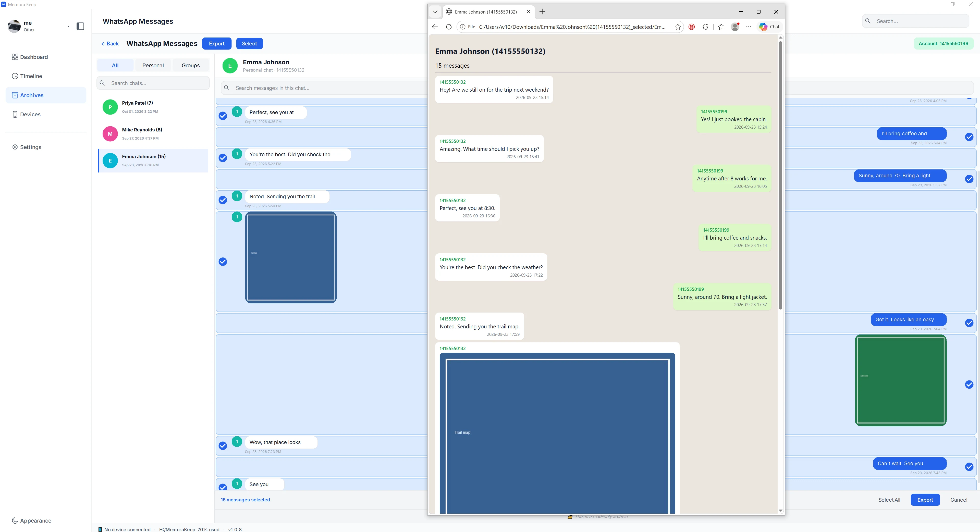Switch to the Personal chats tab
The height and width of the screenshot is (532, 980).
point(153,65)
